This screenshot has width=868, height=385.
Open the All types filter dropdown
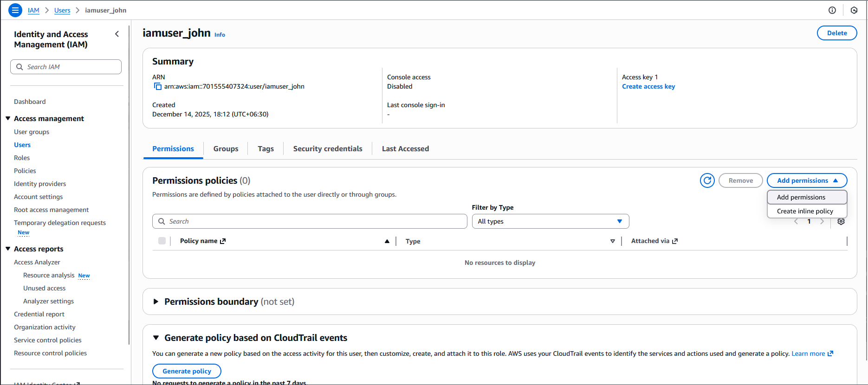pos(551,221)
